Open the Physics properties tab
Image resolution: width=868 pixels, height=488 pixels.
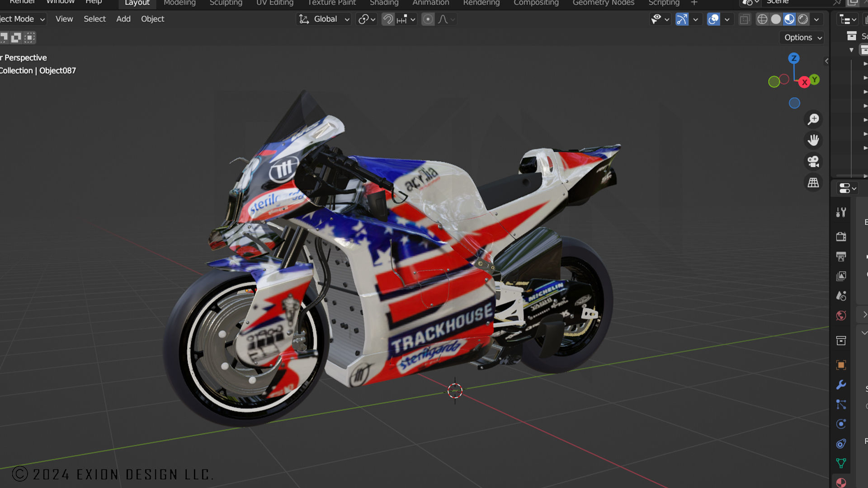click(841, 424)
